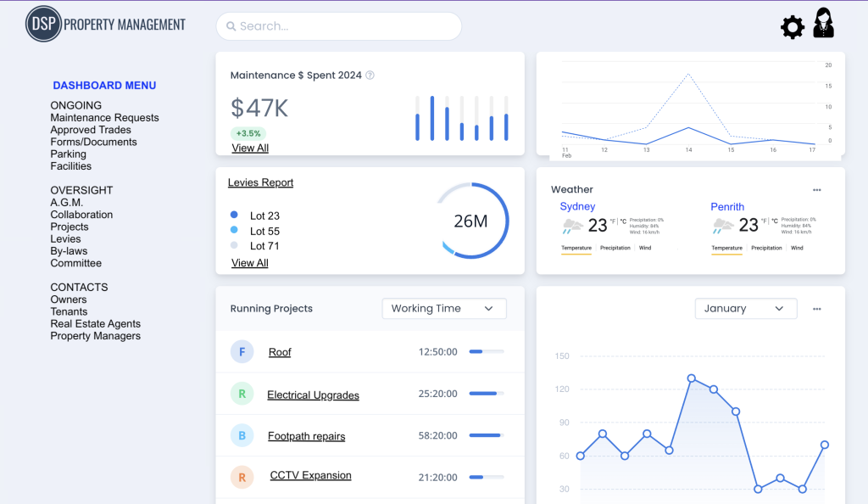
Task: Open Maintenance Requests in the sidebar menu
Action: tap(104, 118)
